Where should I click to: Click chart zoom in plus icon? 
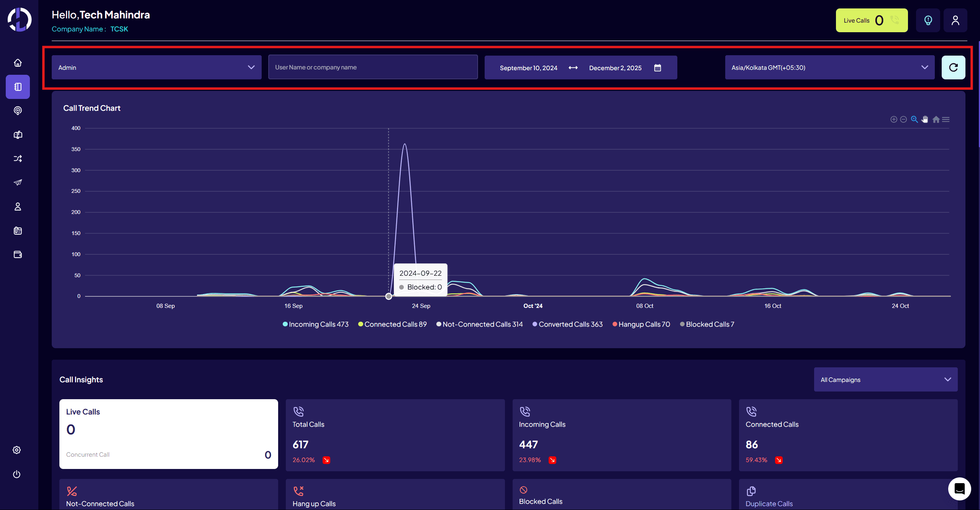point(893,120)
